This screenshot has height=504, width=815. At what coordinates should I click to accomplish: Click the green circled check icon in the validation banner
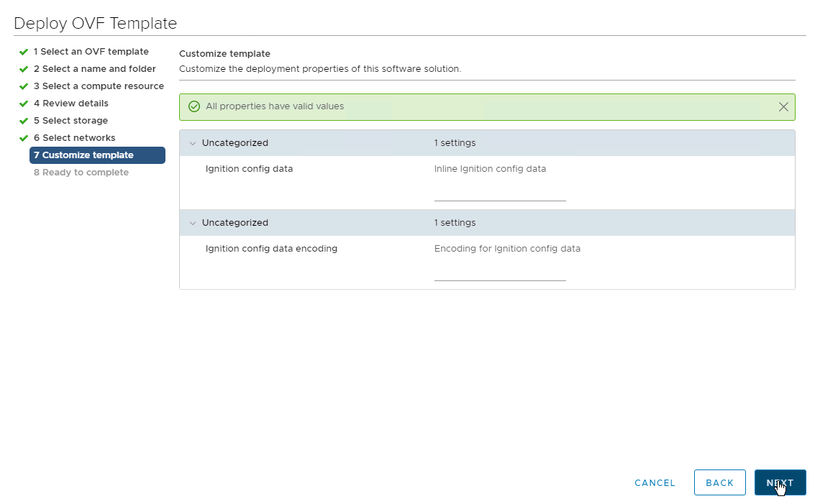[193, 106]
